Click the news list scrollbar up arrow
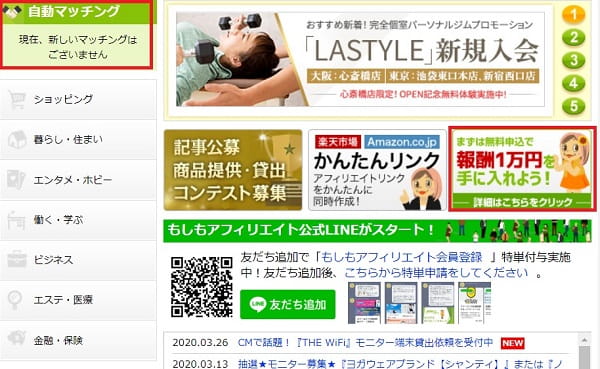The image size is (600, 369). (x=584, y=340)
